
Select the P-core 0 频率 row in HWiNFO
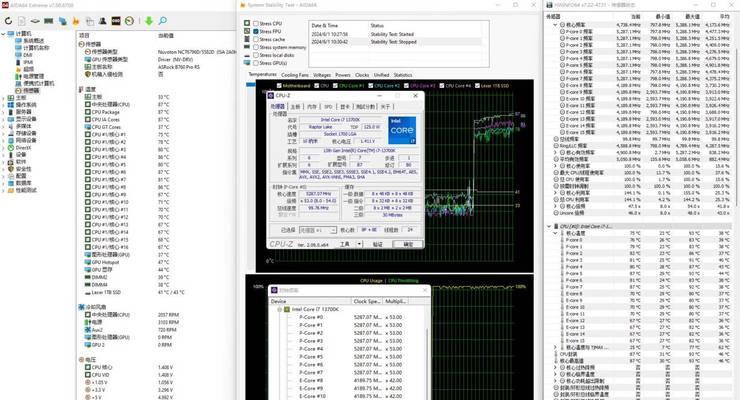(639, 32)
